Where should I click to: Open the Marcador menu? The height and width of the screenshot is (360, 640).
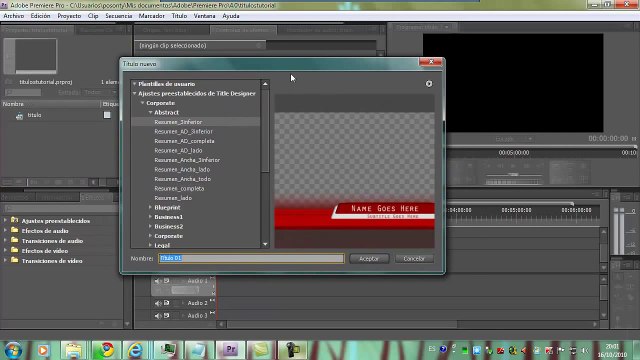[x=151, y=16]
